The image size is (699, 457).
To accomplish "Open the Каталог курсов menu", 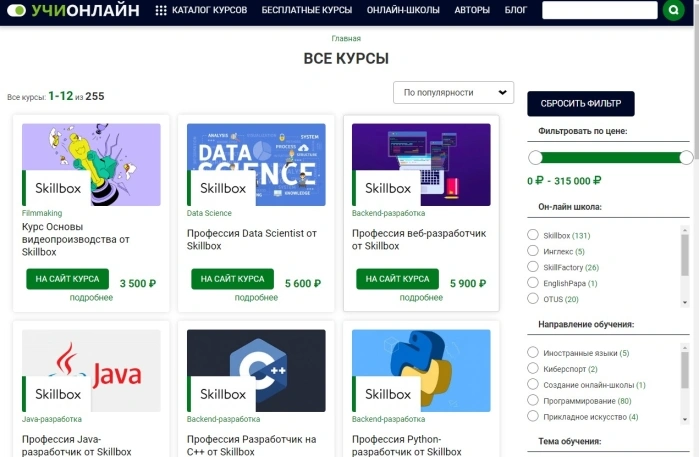I will [x=209, y=10].
